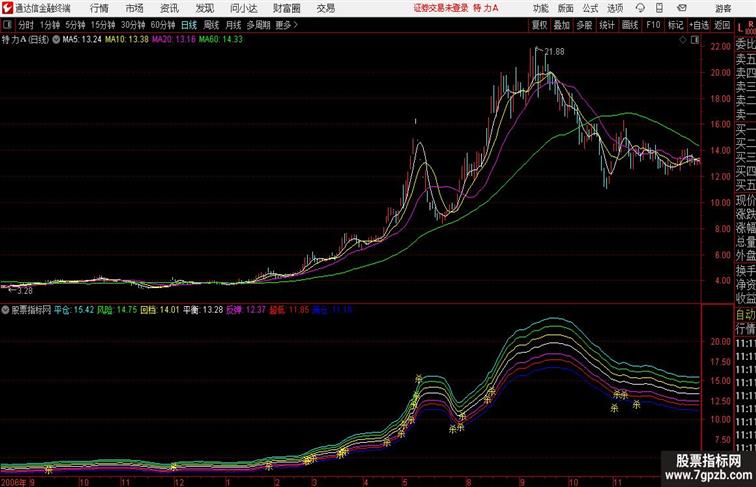The image size is (756, 487).
Task: Open the 资讯 menu
Action: 169,8
